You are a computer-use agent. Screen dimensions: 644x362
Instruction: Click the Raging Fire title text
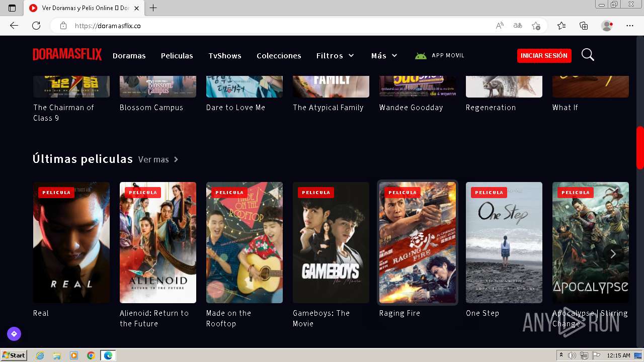[x=399, y=313]
